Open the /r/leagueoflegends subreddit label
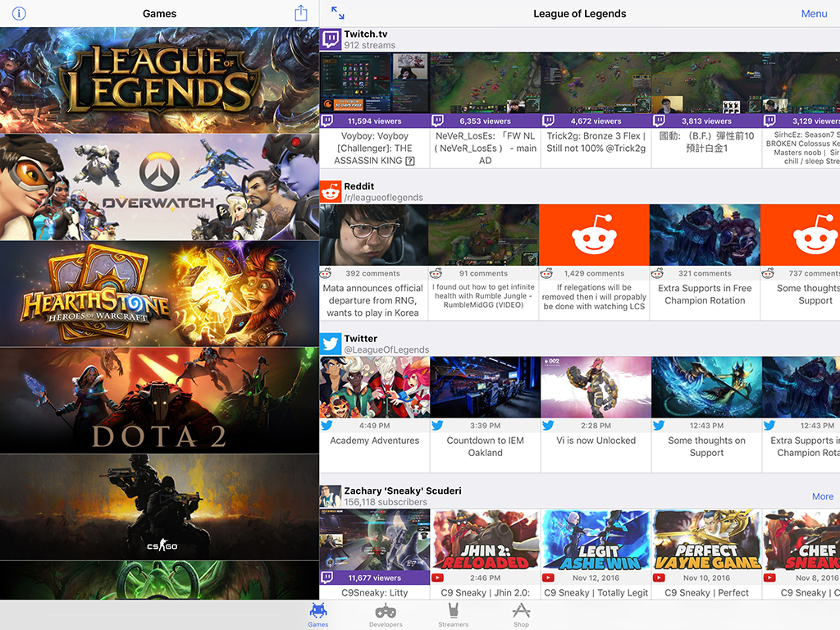Image resolution: width=840 pixels, height=630 pixels. click(384, 198)
